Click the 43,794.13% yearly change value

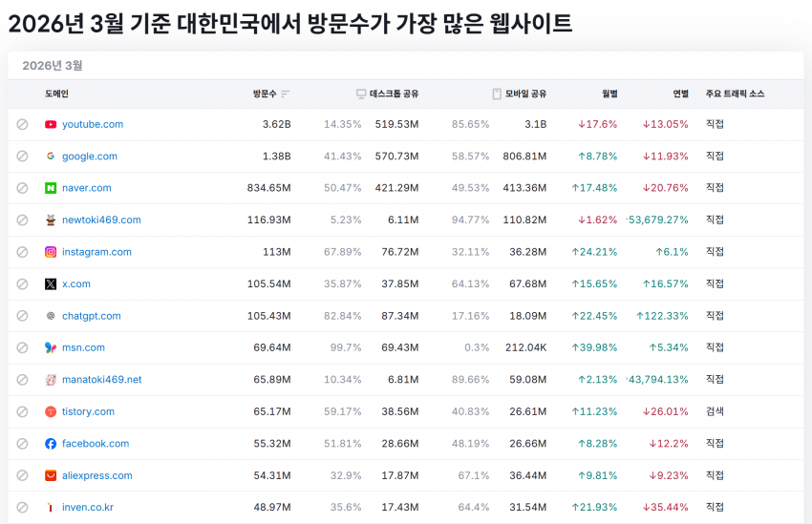tap(657, 380)
